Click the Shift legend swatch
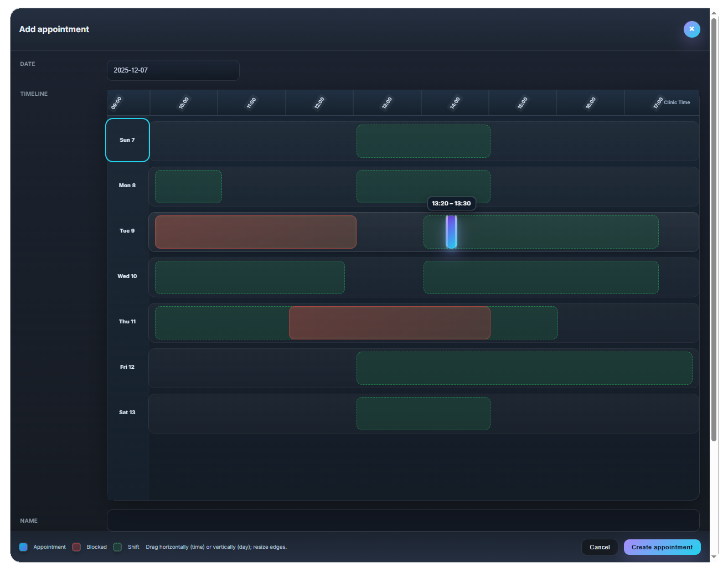 [117, 547]
